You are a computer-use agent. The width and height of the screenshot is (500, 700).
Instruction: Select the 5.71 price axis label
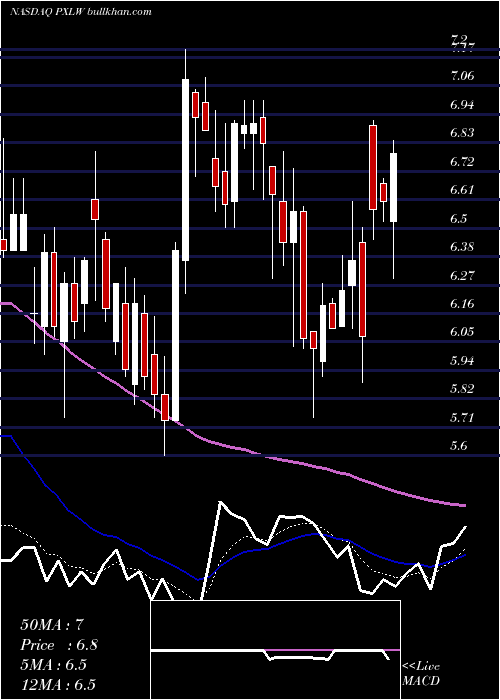[462, 418]
